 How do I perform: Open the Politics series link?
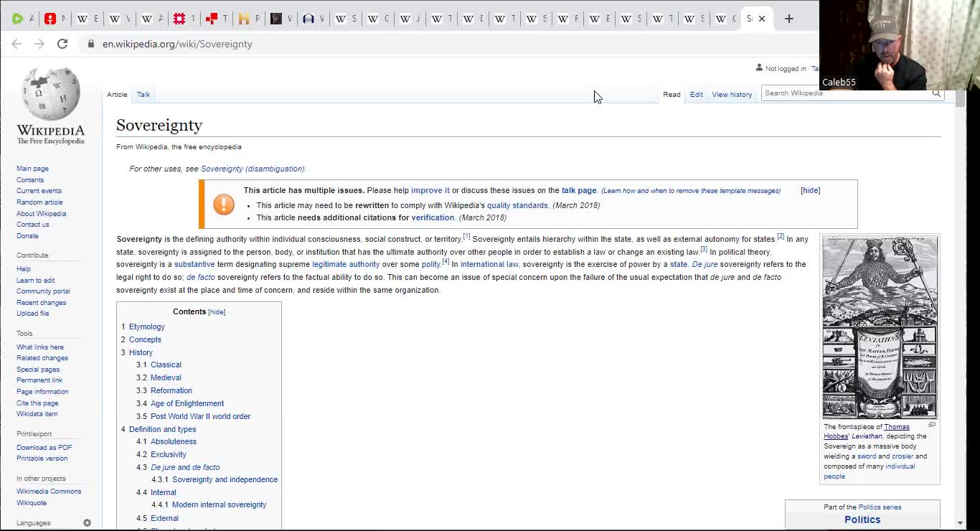tap(880, 507)
